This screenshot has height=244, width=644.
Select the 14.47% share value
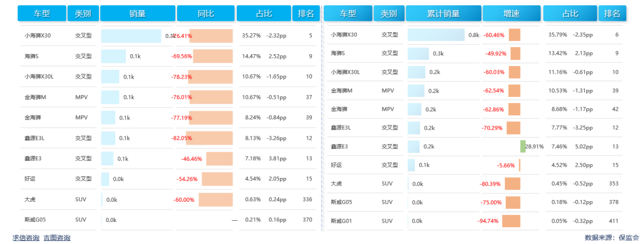(x=251, y=57)
